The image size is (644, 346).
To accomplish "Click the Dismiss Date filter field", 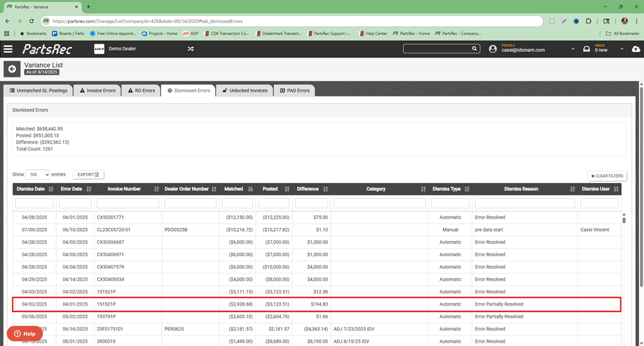I will tap(34, 203).
